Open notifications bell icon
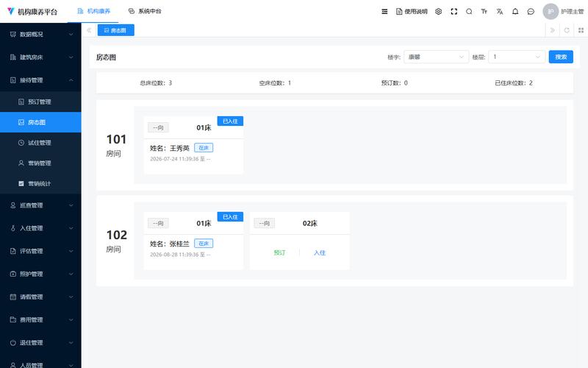The height and width of the screenshot is (368, 588). coord(515,12)
